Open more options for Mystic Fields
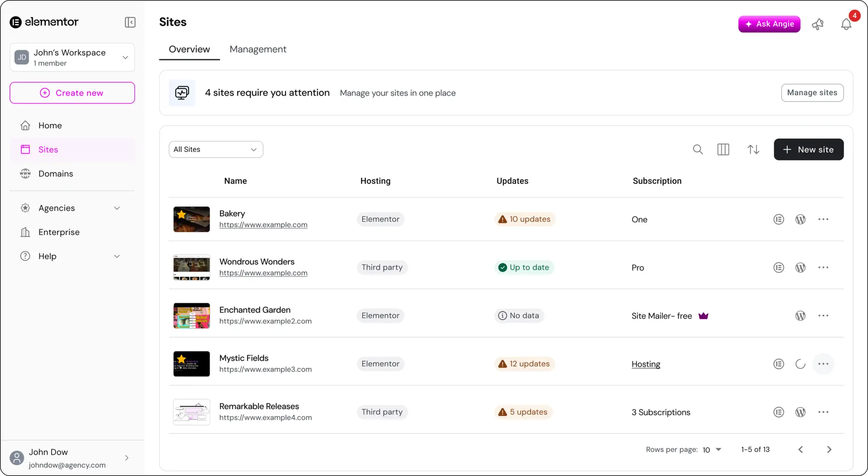 coord(823,364)
